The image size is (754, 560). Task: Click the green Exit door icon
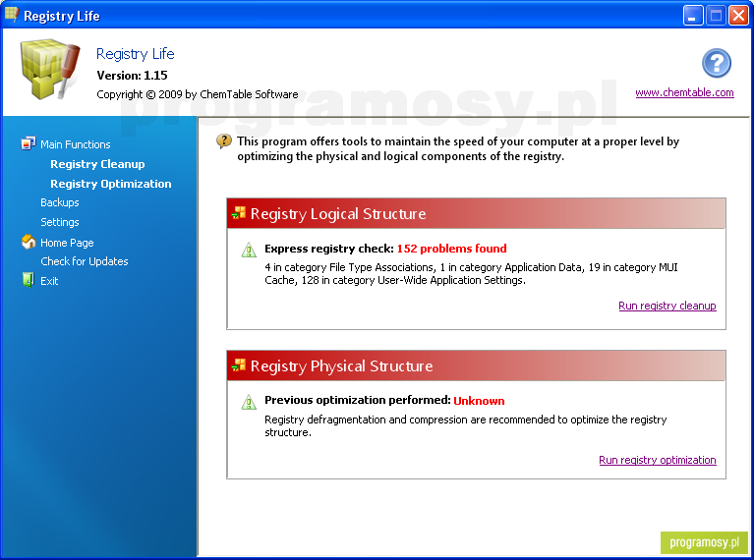(29, 280)
